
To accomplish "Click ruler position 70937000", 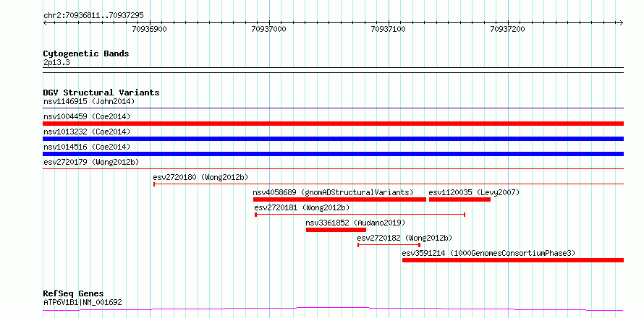I will click(269, 29).
